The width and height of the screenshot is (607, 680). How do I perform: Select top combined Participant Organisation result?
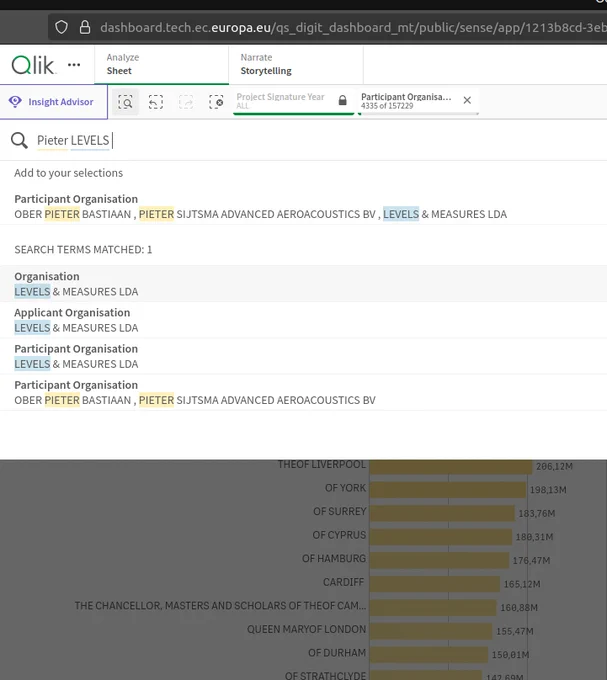point(304,207)
